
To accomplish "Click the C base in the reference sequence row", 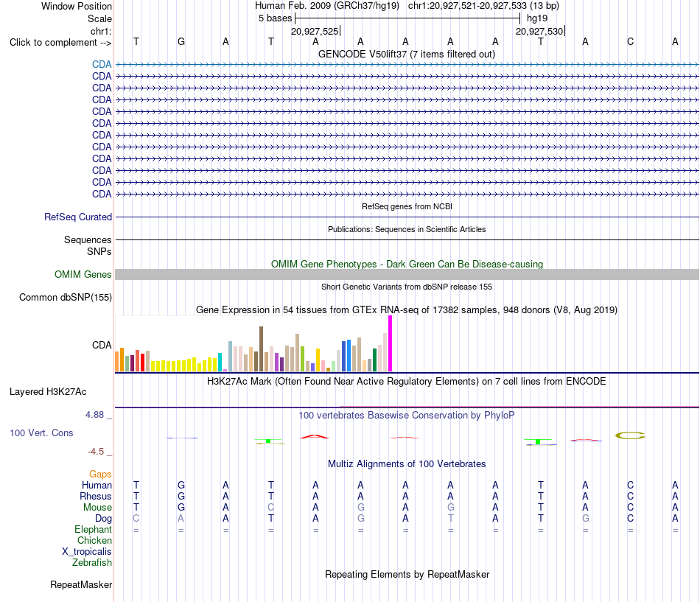I will 630,42.
